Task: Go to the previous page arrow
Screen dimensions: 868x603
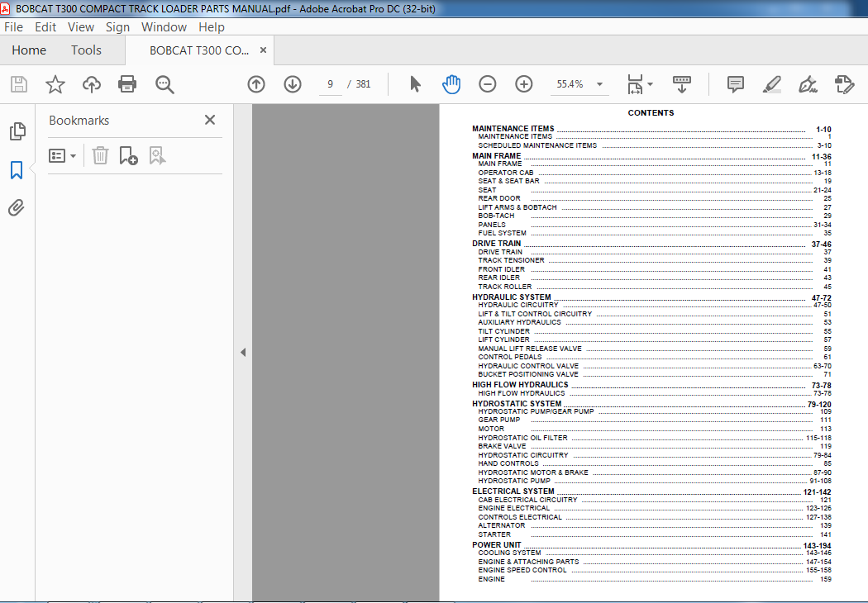Action: pyautogui.click(x=256, y=84)
